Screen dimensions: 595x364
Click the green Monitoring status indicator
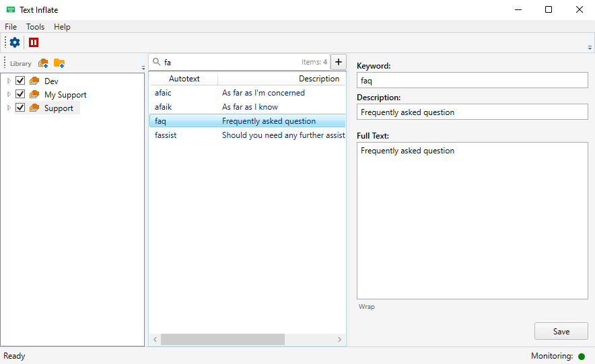coord(582,357)
